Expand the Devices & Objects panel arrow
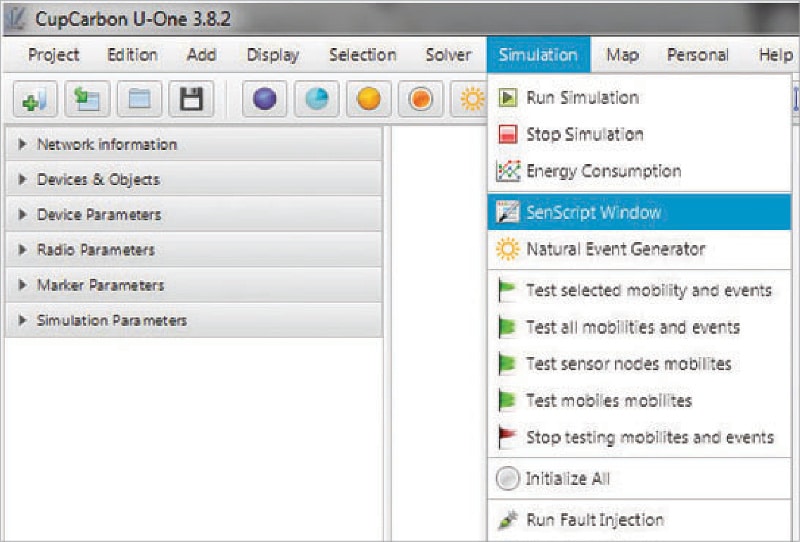The width and height of the screenshot is (800, 542). pyautogui.click(x=22, y=180)
